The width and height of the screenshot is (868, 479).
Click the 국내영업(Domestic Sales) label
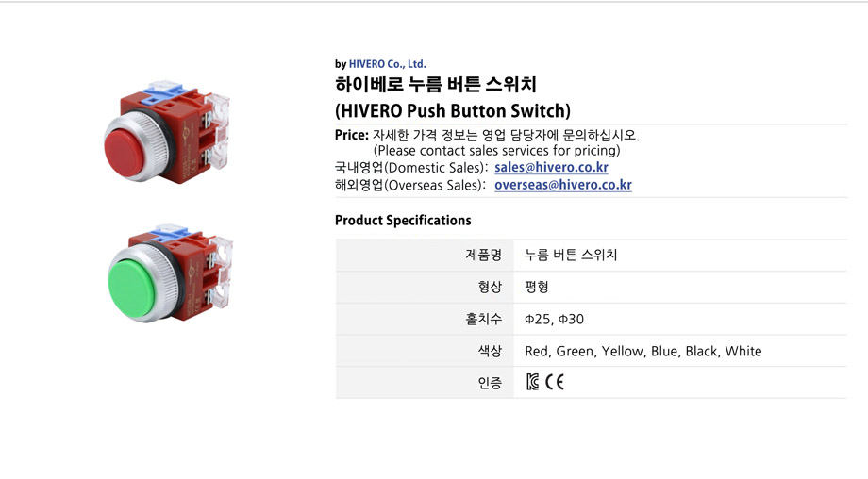coord(412,168)
